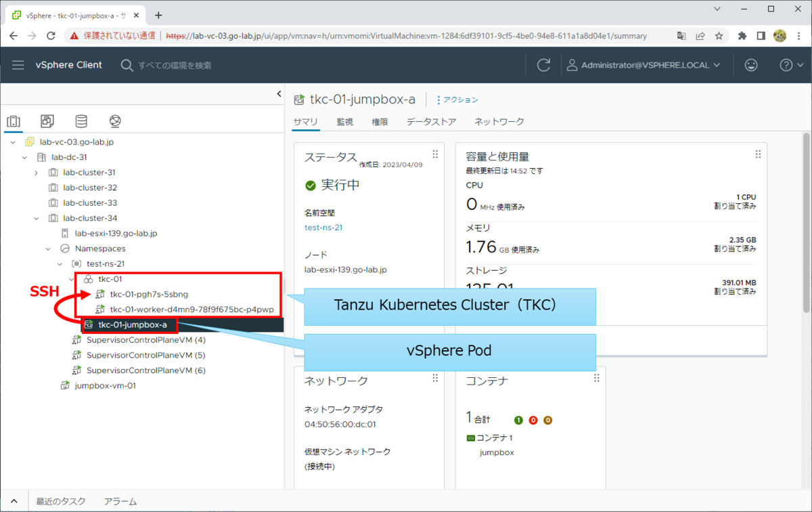This screenshot has width=812, height=512.
Task: Open a new browser tab
Action: coord(158,15)
